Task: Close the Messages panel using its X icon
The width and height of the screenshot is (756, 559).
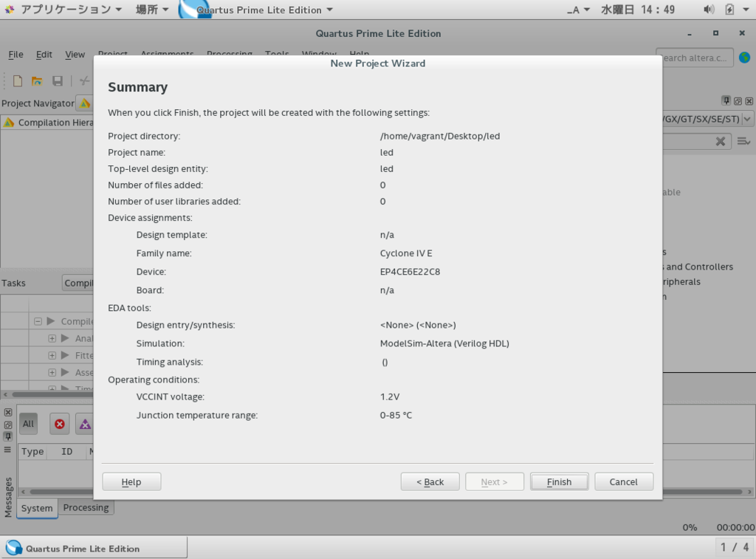Action: coord(7,412)
